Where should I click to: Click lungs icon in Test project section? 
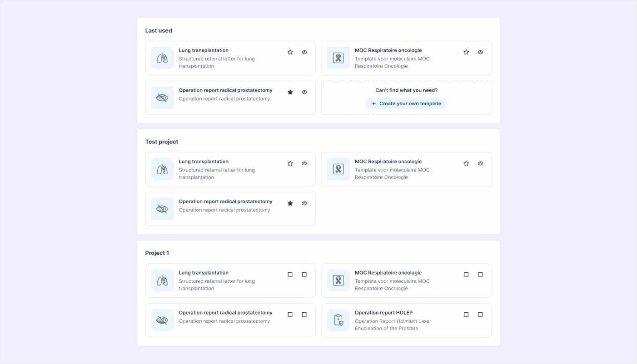162,169
